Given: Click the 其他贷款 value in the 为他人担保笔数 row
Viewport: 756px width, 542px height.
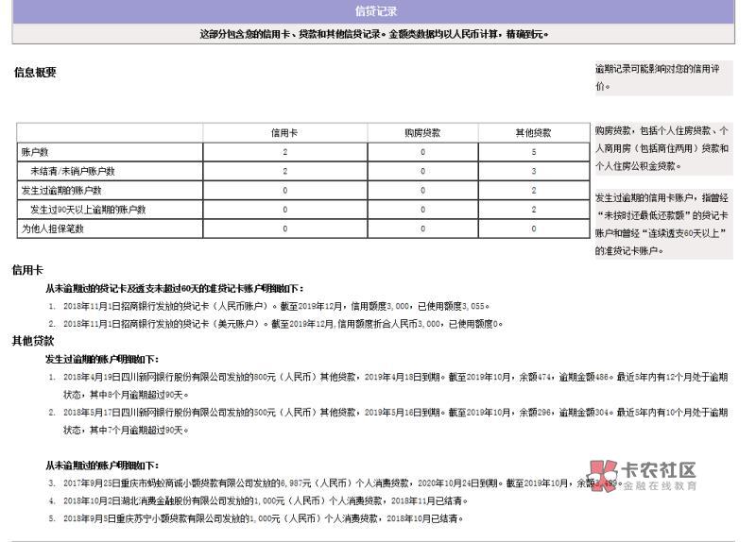Looking at the screenshot, I should (x=534, y=229).
